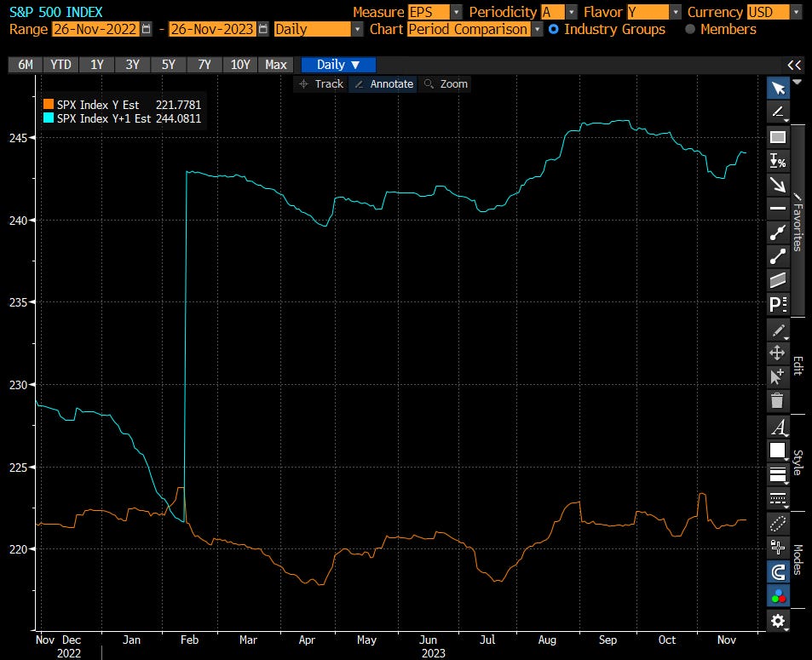812x660 pixels.
Task: Select the 10Y range tab
Action: pyautogui.click(x=239, y=65)
